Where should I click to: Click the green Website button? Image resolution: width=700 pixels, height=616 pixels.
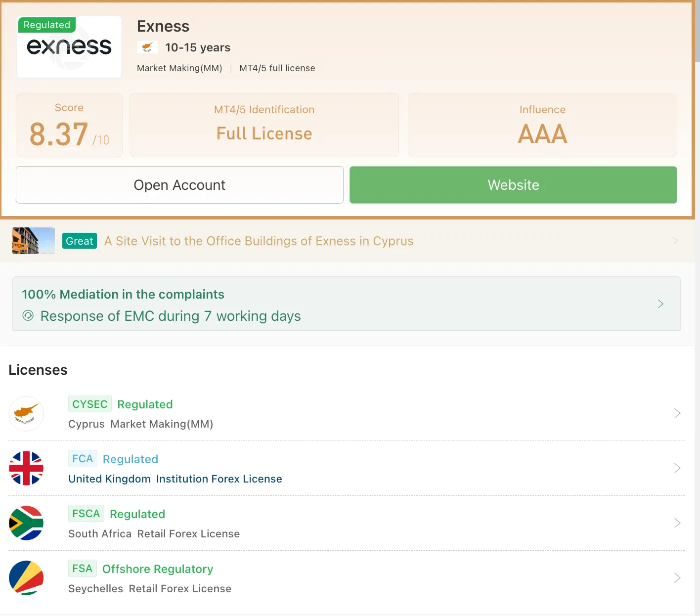pos(513,185)
